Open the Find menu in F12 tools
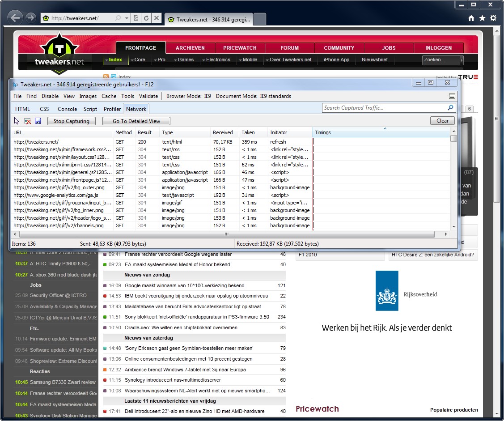 [31, 96]
